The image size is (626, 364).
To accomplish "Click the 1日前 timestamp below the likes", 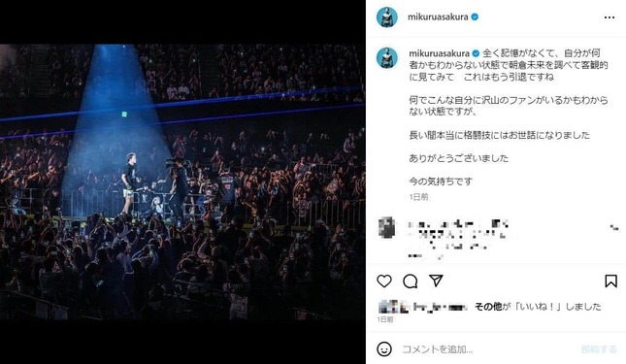I will [385, 319].
